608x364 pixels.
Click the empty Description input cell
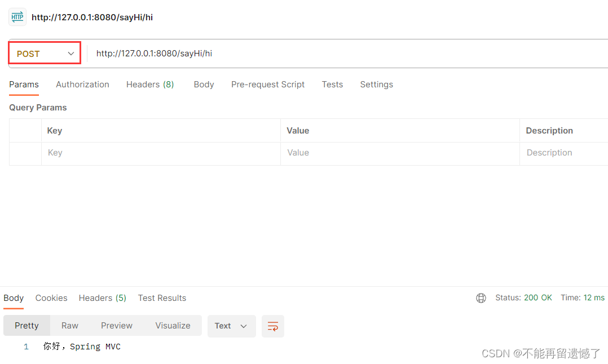point(564,153)
